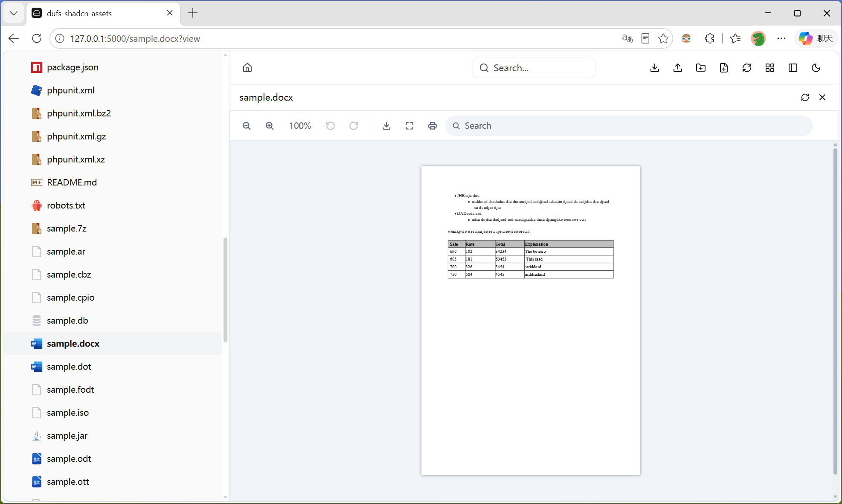842x504 pixels.
Task: Click the 100% zoom level indicator
Action: [x=300, y=126]
